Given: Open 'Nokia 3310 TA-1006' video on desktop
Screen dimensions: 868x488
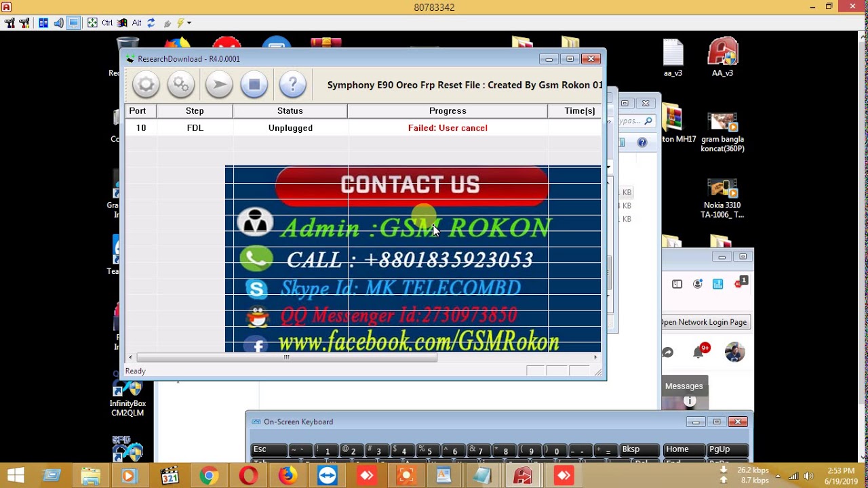Looking at the screenshot, I should pyautogui.click(x=722, y=199).
